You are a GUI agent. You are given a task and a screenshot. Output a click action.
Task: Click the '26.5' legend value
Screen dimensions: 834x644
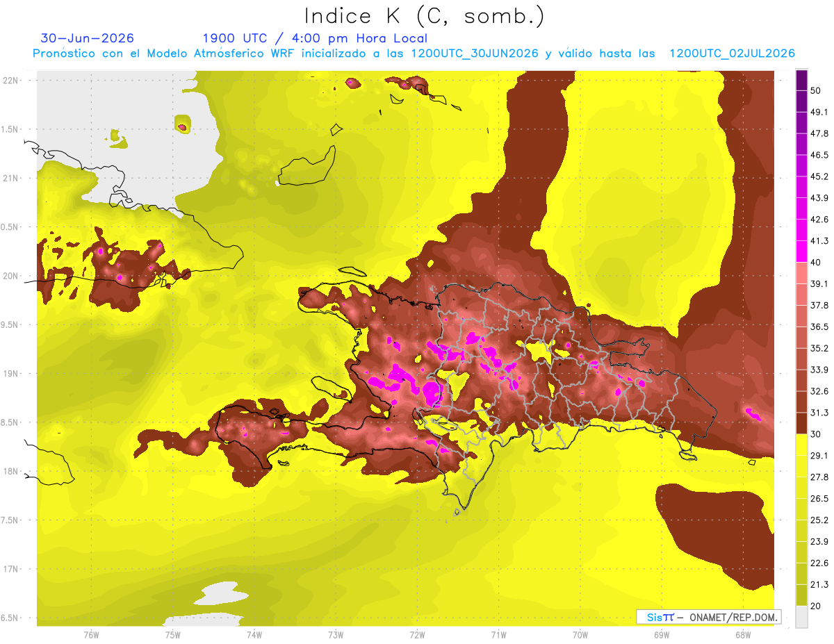pos(819,499)
